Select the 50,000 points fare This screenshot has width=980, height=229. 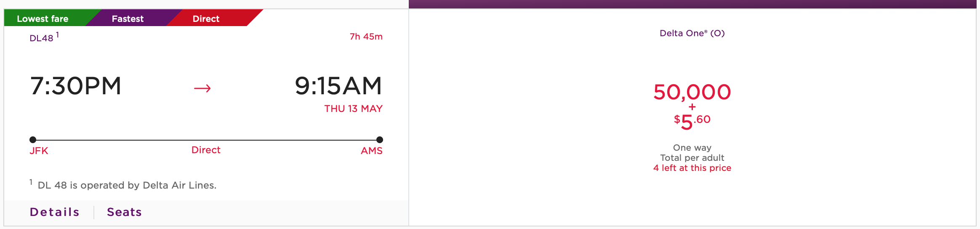coord(692,92)
